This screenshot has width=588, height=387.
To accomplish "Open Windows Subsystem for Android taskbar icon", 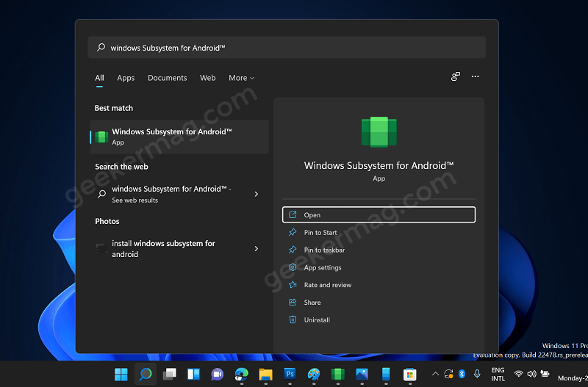I will click(x=338, y=374).
